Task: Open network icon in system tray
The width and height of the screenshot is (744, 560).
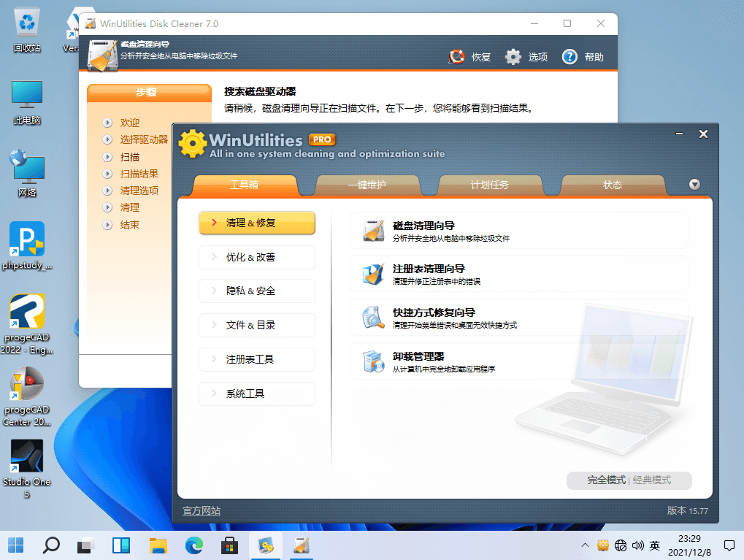Action: pyautogui.click(x=620, y=546)
